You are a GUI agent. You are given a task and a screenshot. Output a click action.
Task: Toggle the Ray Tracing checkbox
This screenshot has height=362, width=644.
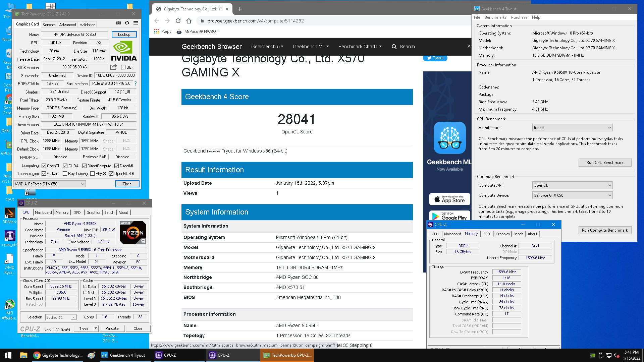click(x=65, y=173)
